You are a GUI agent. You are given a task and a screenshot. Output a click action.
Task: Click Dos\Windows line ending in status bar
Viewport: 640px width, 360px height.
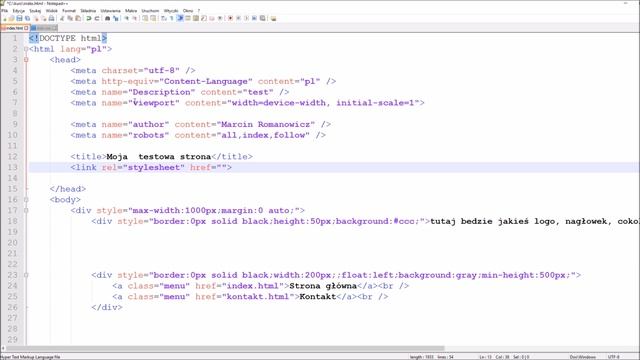[x=583, y=357]
